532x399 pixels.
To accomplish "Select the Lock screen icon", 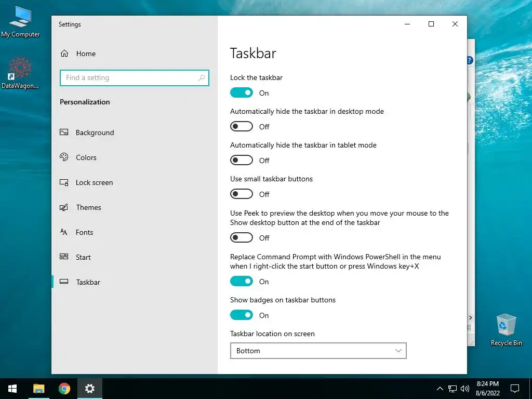I will click(64, 182).
